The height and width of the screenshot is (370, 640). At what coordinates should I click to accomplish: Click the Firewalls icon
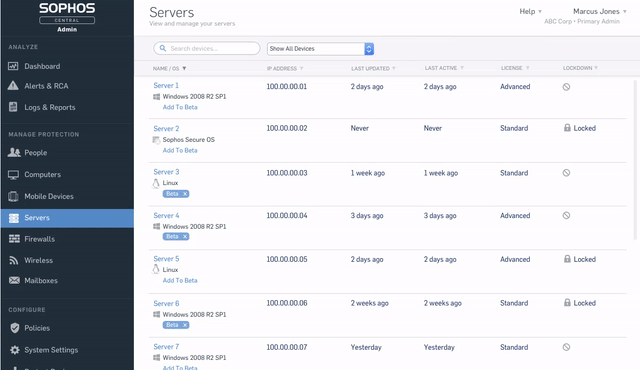point(14,239)
